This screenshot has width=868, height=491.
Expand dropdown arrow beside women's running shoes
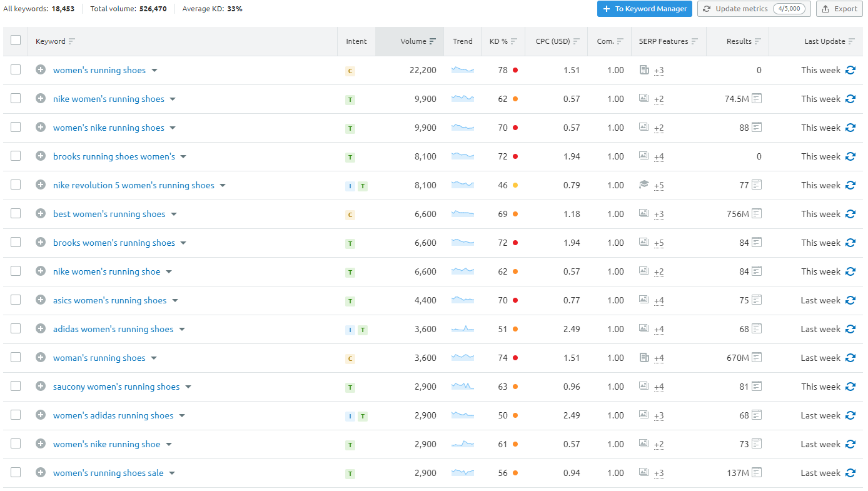click(154, 71)
